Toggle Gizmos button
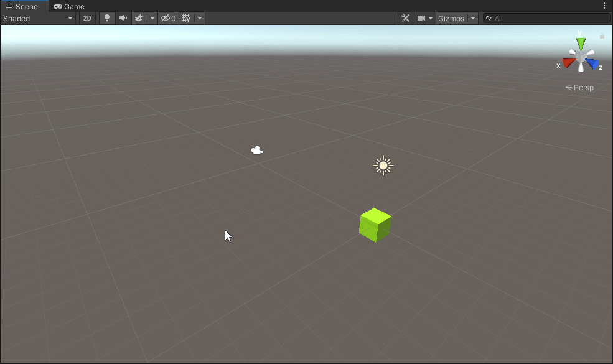The height and width of the screenshot is (364, 613). [451, 19]
